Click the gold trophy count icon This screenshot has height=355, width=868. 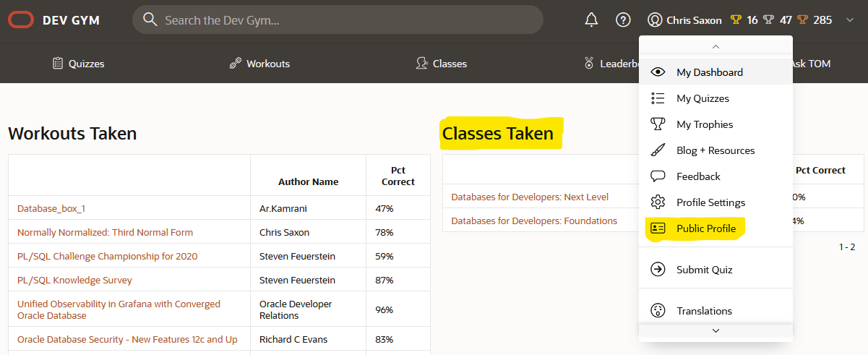click(736, 20)
